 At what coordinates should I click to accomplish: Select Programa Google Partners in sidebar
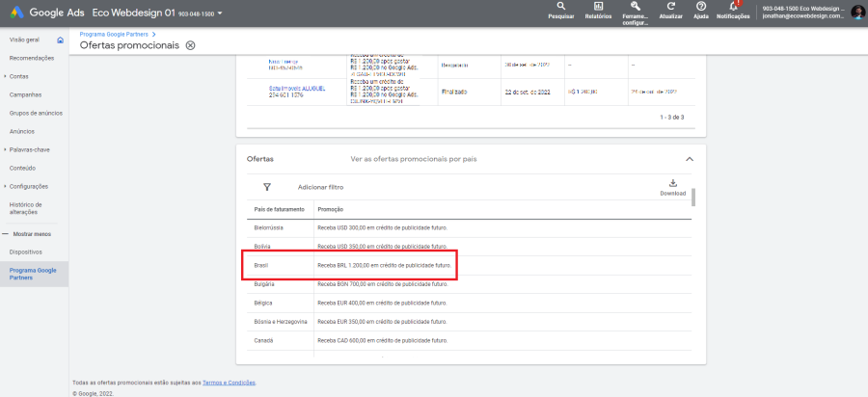[x=35, y=275]
